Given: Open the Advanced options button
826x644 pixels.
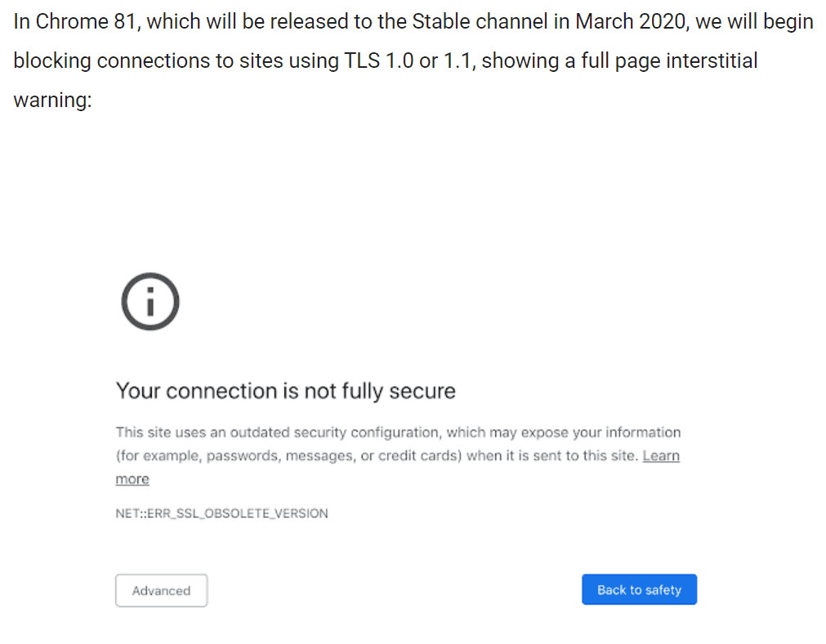Looking at the screenshot, I should click(x=161, y=591).
